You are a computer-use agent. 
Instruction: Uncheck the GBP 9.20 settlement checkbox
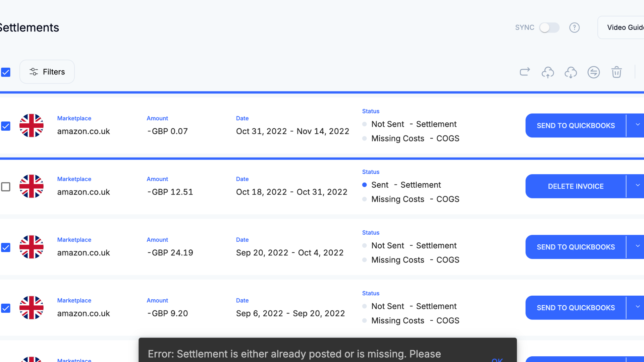point(6,308)
